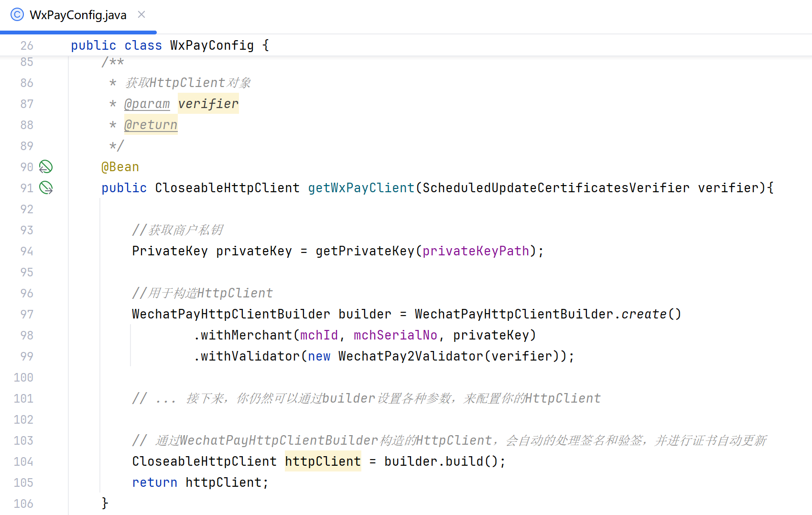Click the @Bean annotation on line 90
The width and height of the screenshot is (812, 515).
tap(120, 166)
